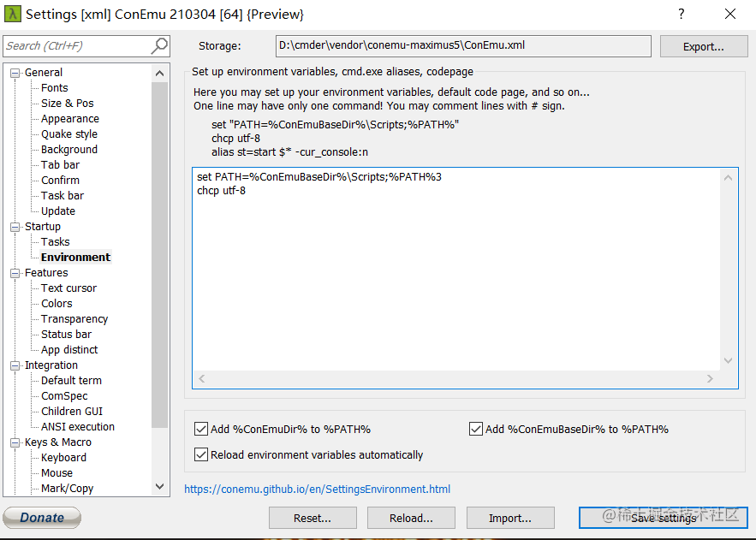This screenshot has width=756, height=540.
Task: Click the Reload... button
Action: coord(411,518)
